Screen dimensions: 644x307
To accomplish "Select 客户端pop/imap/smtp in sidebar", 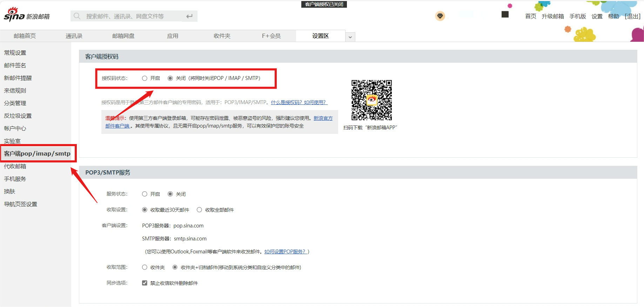I will (37, 153).
